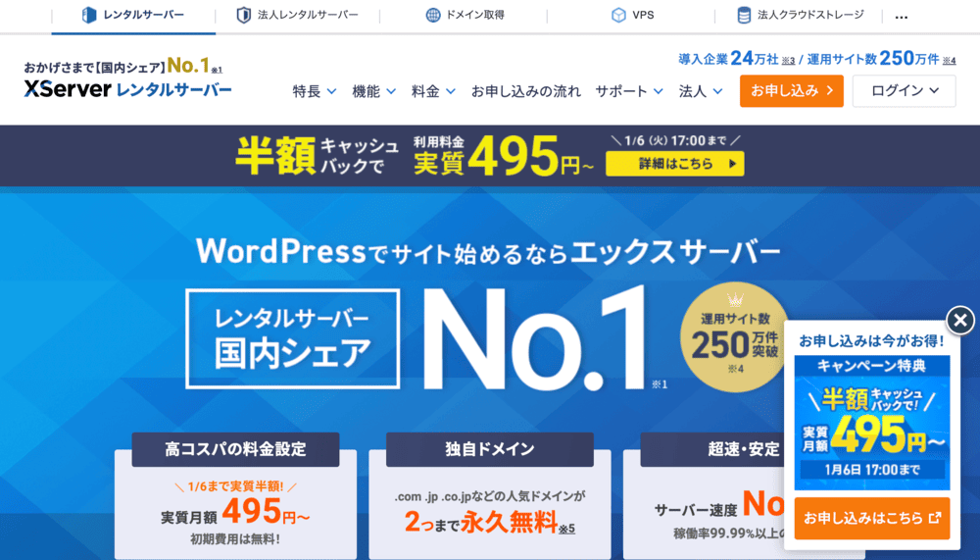The width and height of the screenshot is (980, 560).
Task: Open footnote ※3 link
Action: [x=788, y=61]
